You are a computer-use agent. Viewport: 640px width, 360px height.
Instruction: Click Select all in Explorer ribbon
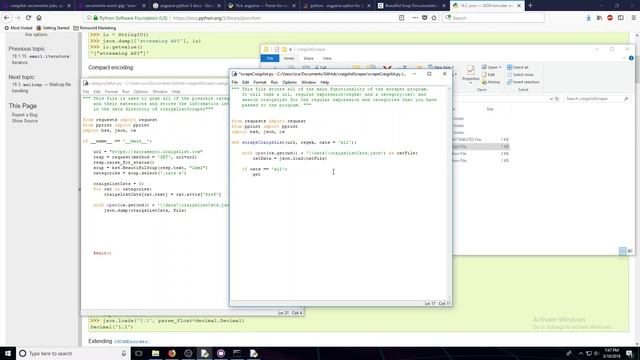click(518, 67)
